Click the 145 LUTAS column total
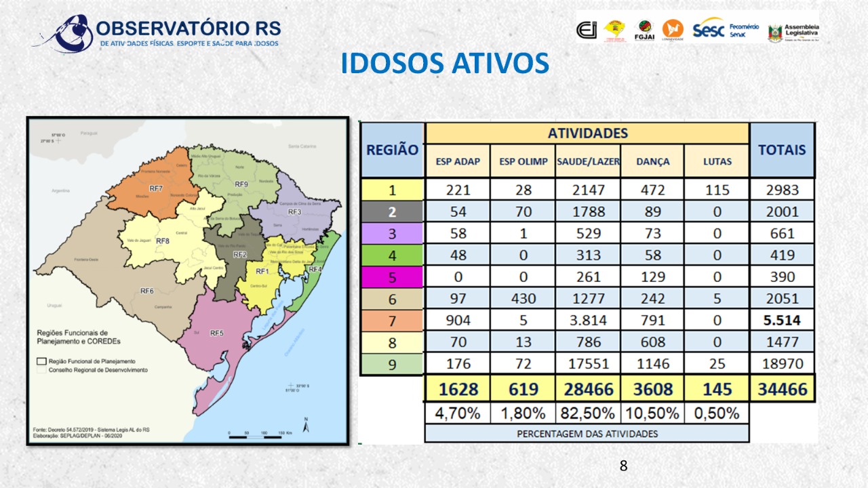 (717, 389)
